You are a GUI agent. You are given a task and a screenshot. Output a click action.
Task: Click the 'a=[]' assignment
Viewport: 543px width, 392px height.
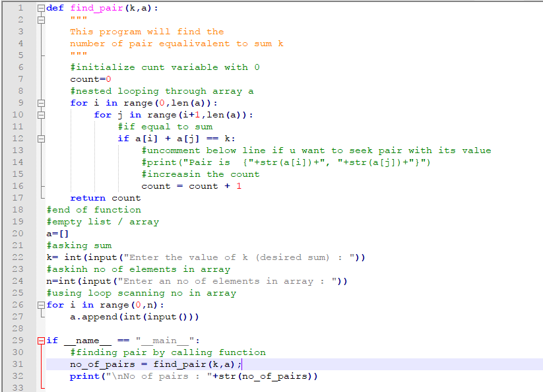57,234
